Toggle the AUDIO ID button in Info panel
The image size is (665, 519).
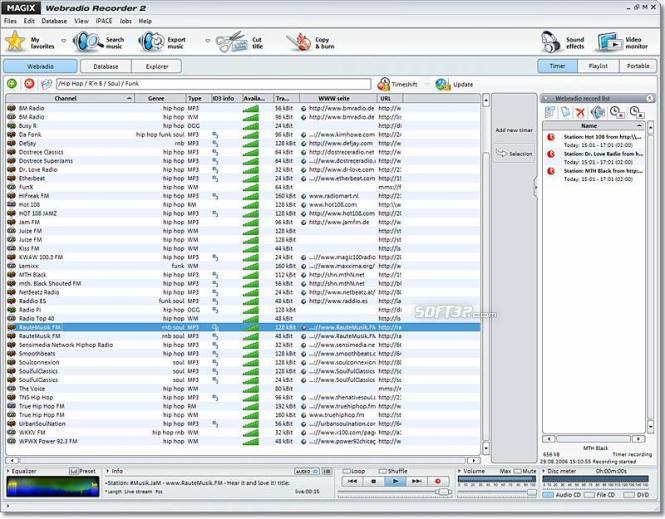306,472
